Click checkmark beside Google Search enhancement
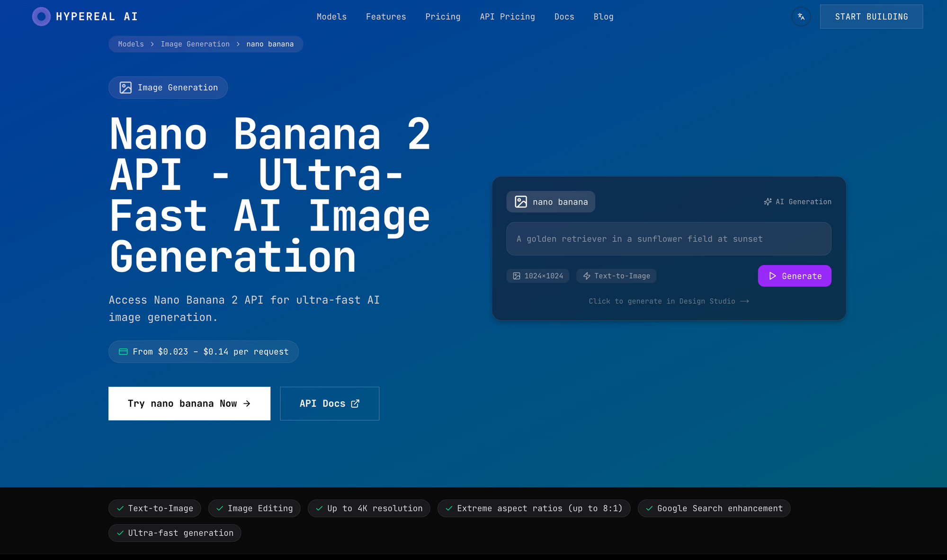Screen dimensions: 947x560 [649, 508]
